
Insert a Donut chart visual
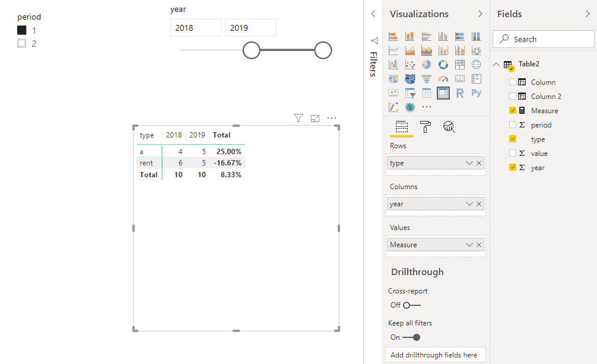click(x=443, y=65)
